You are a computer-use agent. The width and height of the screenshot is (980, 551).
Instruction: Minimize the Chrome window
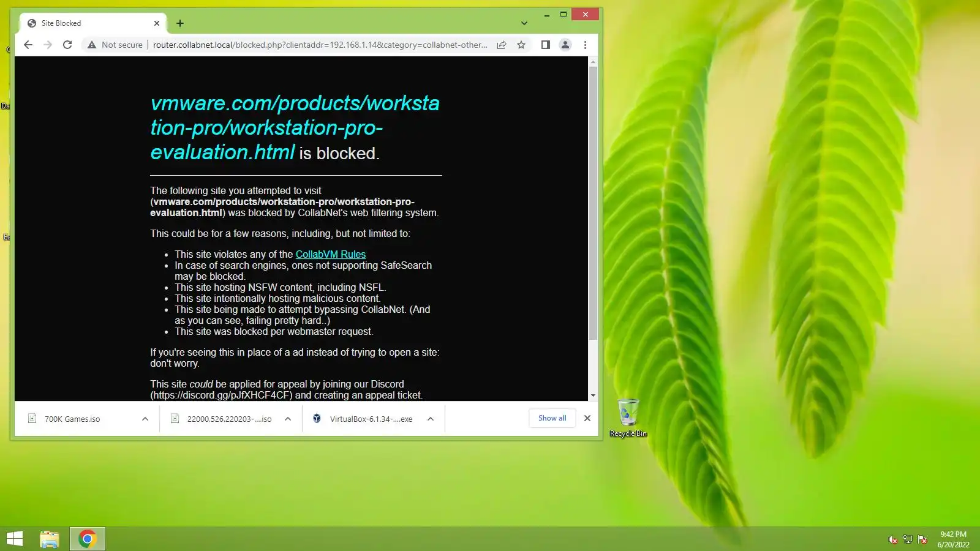point(546,14)
